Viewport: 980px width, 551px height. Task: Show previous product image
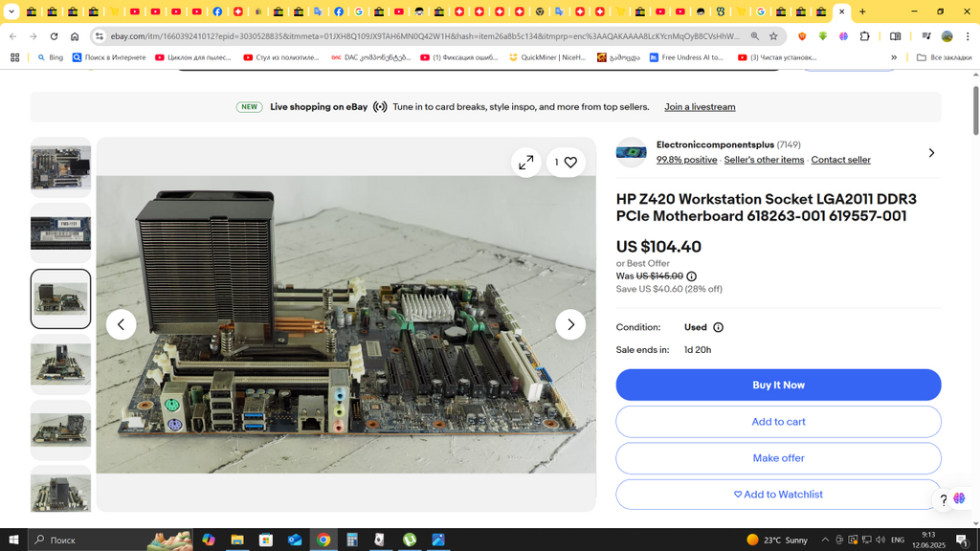(122, 325)
